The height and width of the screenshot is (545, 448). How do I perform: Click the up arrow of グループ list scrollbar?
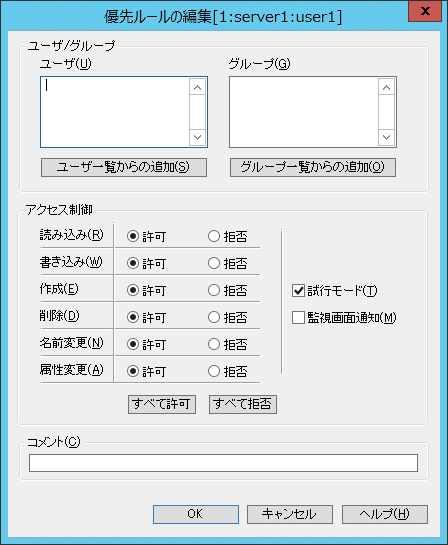click(x=386, y=87)
